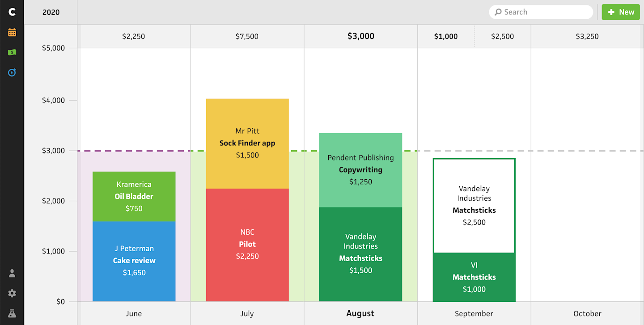Click July total $7,500
The width and height of the screenshot is (644, 325).
pyautogui.click(x=247, y=36)
